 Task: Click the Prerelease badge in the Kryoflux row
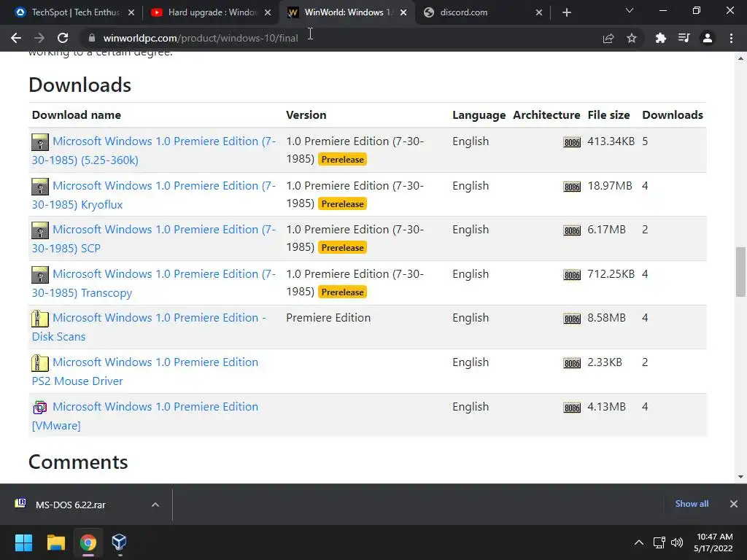(x=343, y=204)
